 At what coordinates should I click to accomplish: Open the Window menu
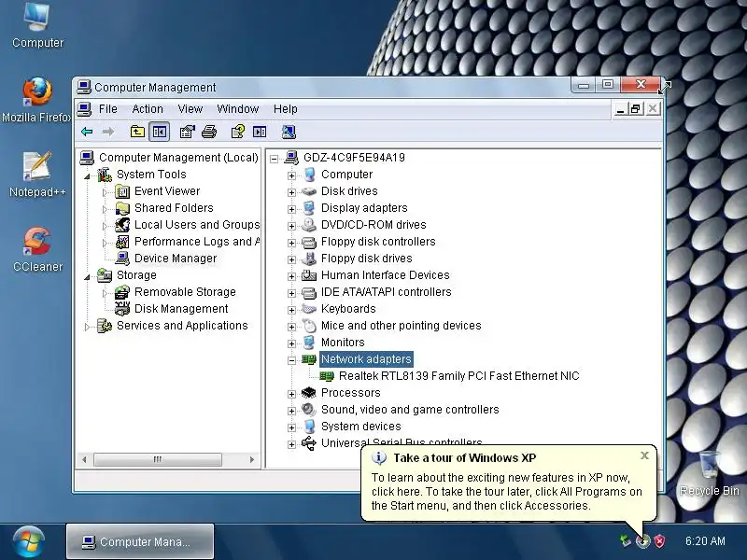tap(238, 109)
